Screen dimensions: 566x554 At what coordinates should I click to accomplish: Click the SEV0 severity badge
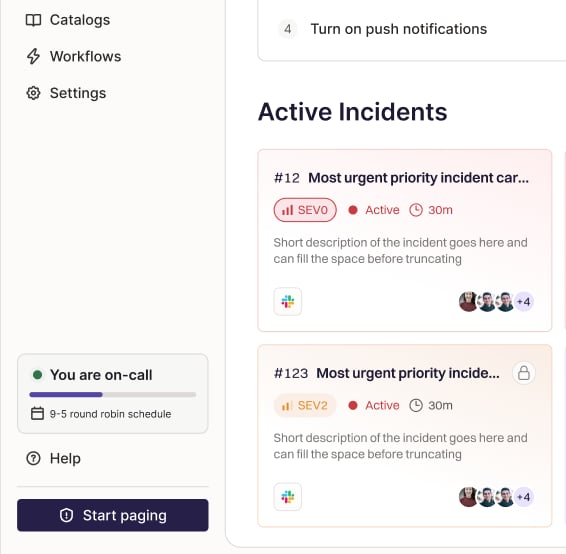[305, 210]
